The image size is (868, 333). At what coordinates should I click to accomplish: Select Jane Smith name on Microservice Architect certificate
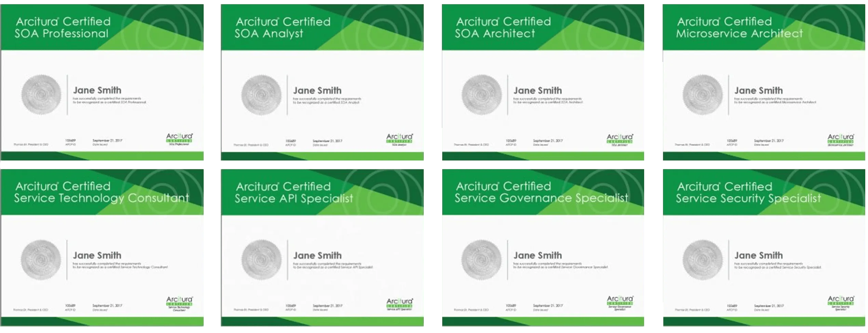pos(759,91)
